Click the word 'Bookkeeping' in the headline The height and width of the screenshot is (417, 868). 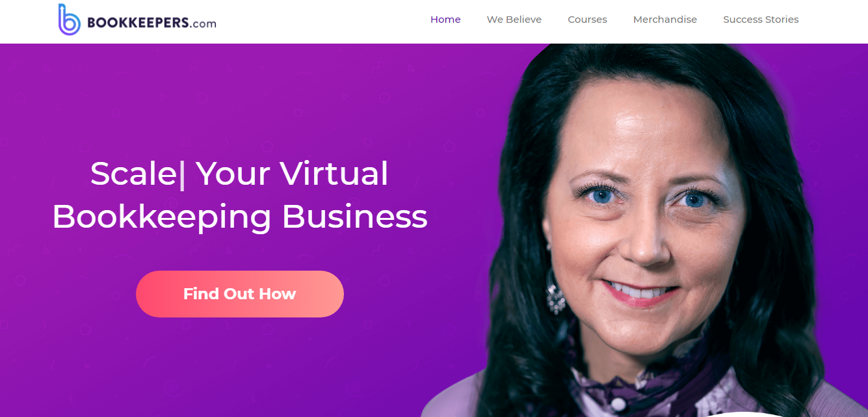tap(161, 217)
